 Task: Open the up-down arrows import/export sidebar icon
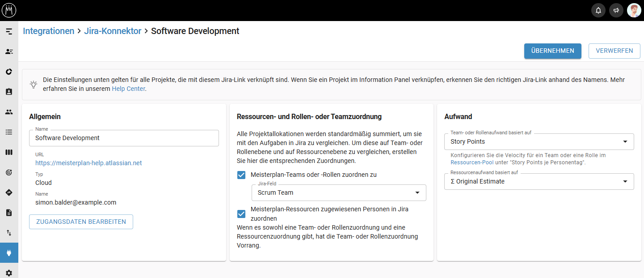tap(9, 233)
